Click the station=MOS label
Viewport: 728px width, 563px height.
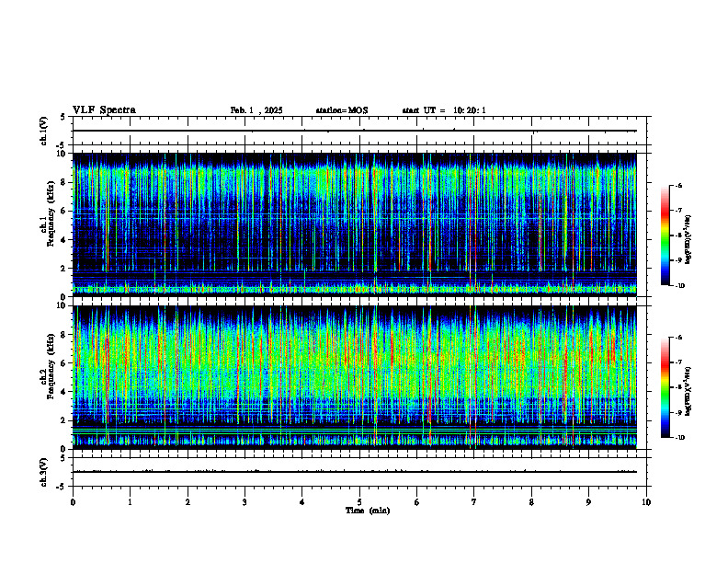[x=342, y=110]
